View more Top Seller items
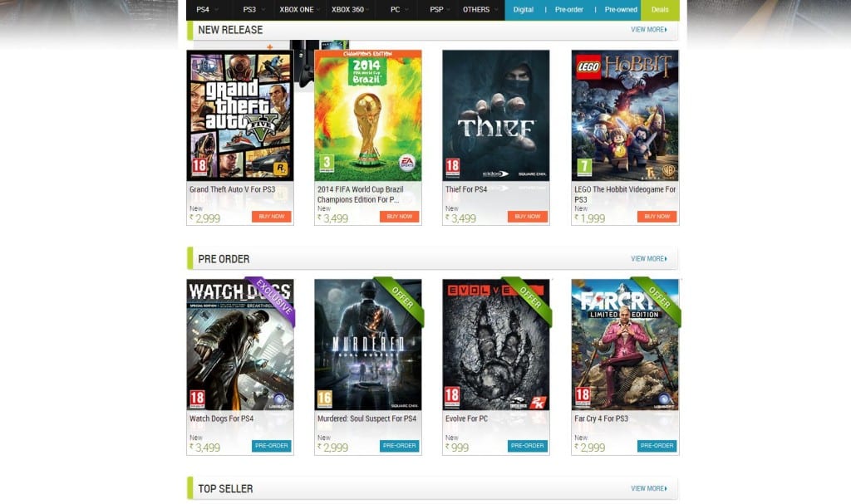Viewport: 851px width, 504px height. (648, 488)
